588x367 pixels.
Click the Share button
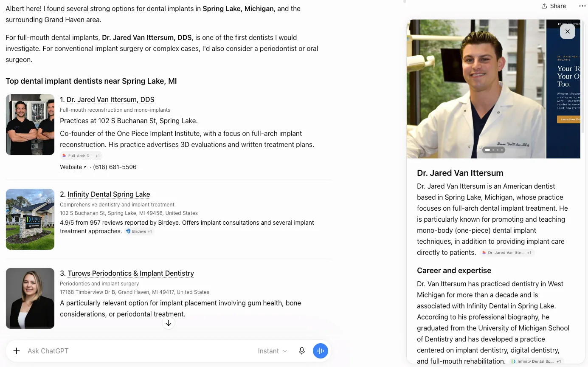[x=554, y=6]
